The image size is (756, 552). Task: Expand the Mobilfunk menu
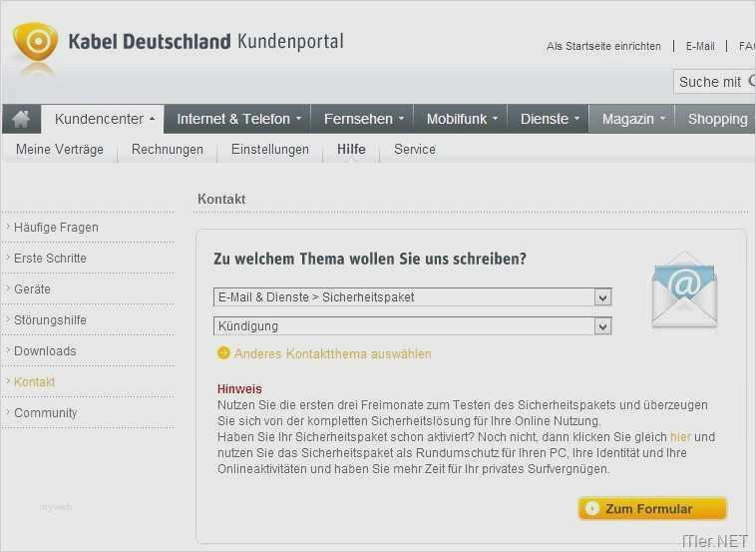[462, 119]
